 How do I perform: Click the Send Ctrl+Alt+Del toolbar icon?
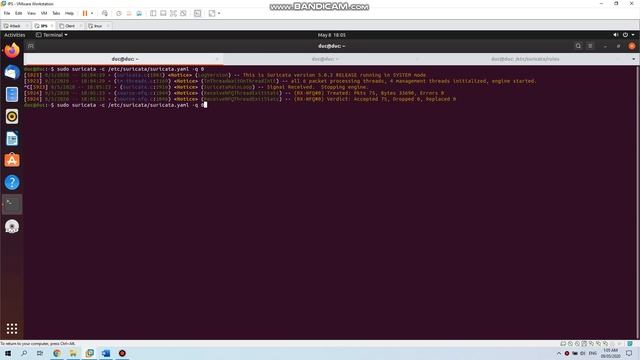[x=105, y=13]
